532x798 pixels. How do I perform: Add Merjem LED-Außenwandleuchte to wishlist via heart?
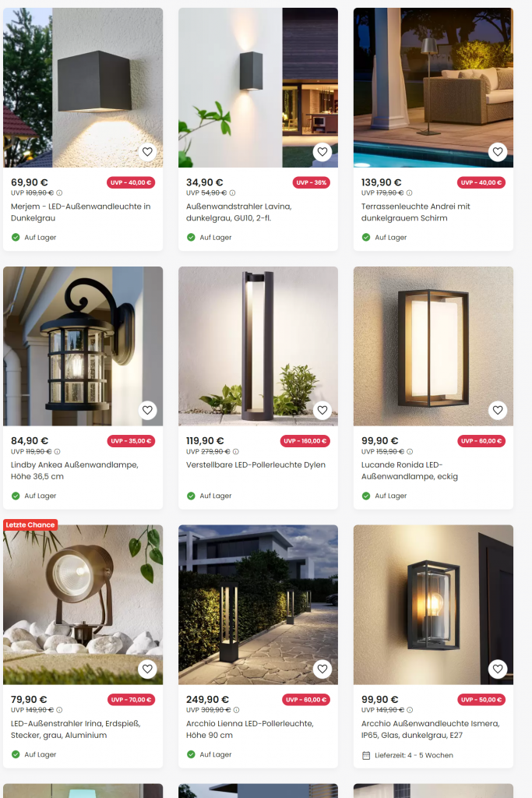coord(147,152)
